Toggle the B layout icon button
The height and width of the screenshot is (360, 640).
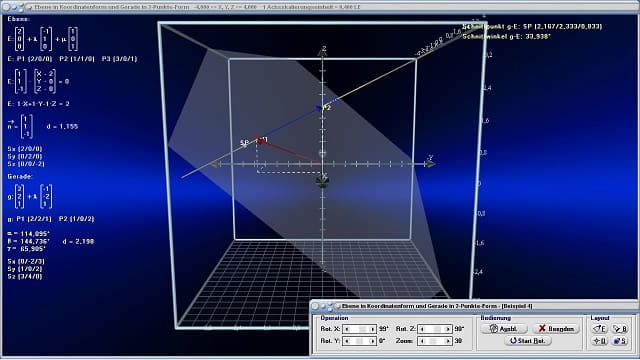tap(620, 329)
